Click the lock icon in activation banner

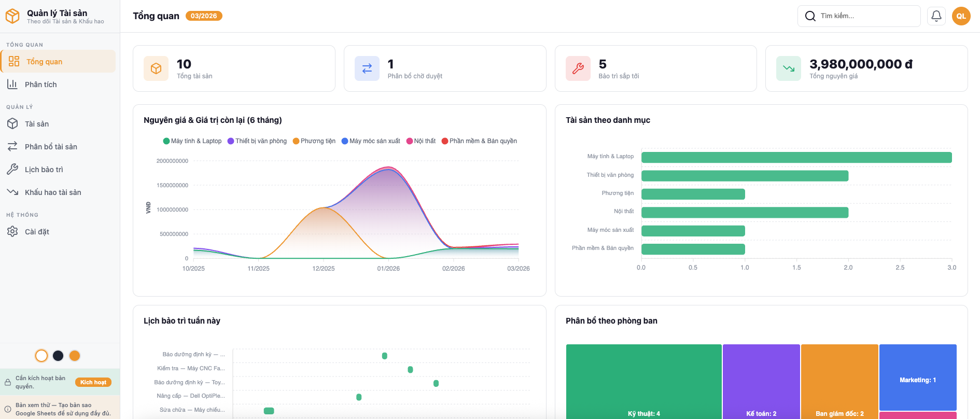click(x=8, y=383)
